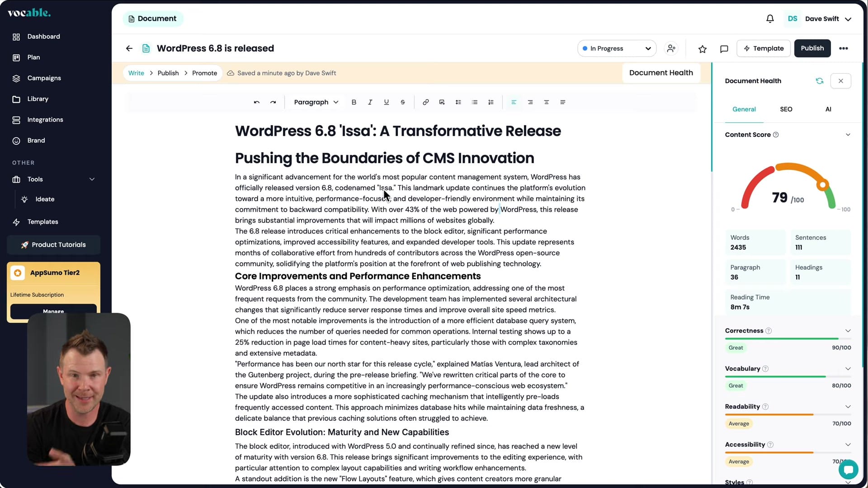Insert a link with the link icon

(x=426, y=102)
